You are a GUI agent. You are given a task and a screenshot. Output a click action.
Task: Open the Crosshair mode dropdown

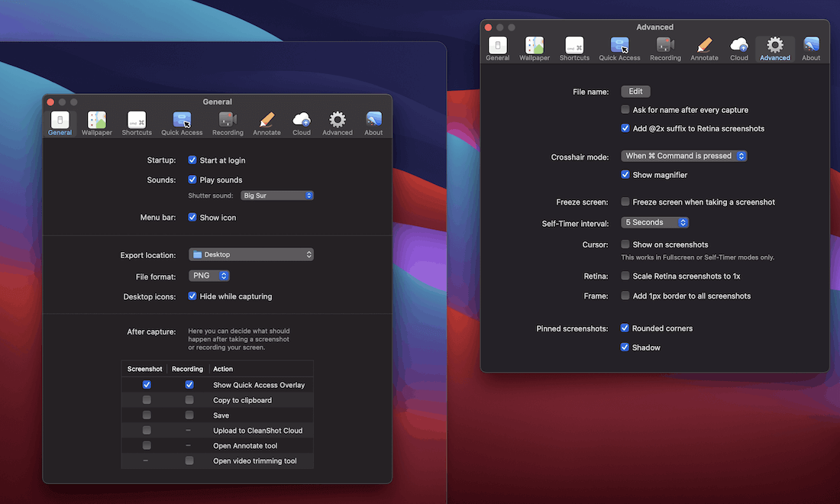point(683,156)
